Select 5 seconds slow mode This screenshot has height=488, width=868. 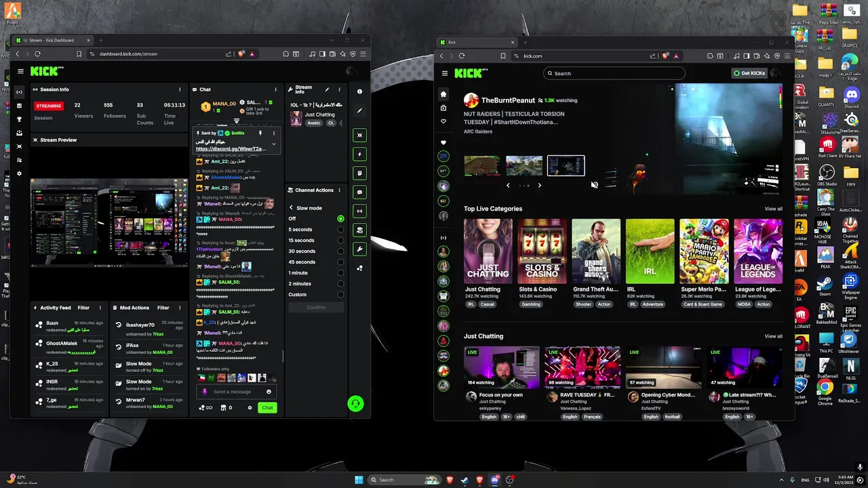pos(340,230)
